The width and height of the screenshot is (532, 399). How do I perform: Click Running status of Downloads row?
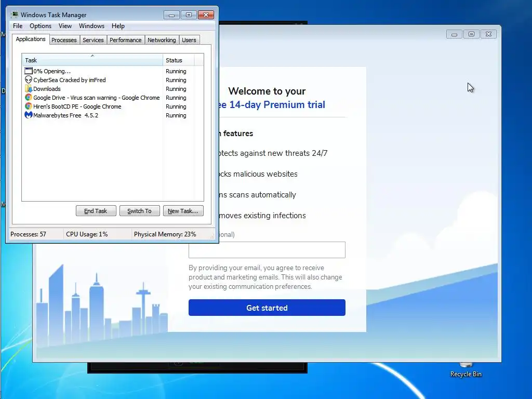tap(176, 89)
